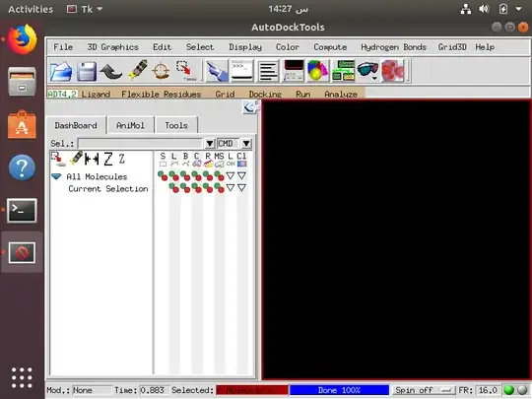This screenshot has height=399, width=532.
Task: Click the toolbar eraser clear-selection icon
Action: coord(137,70)
